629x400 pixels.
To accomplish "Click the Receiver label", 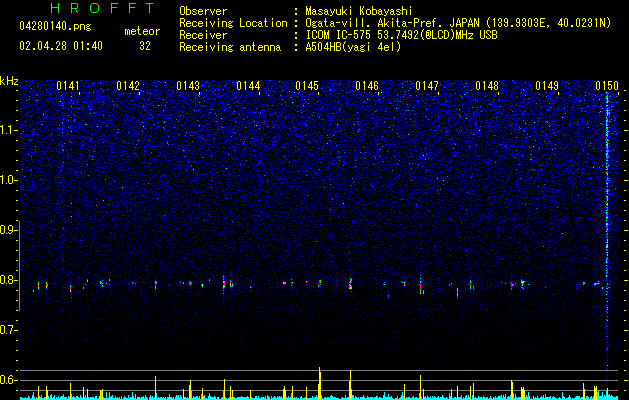I will (x=203, y=35).
